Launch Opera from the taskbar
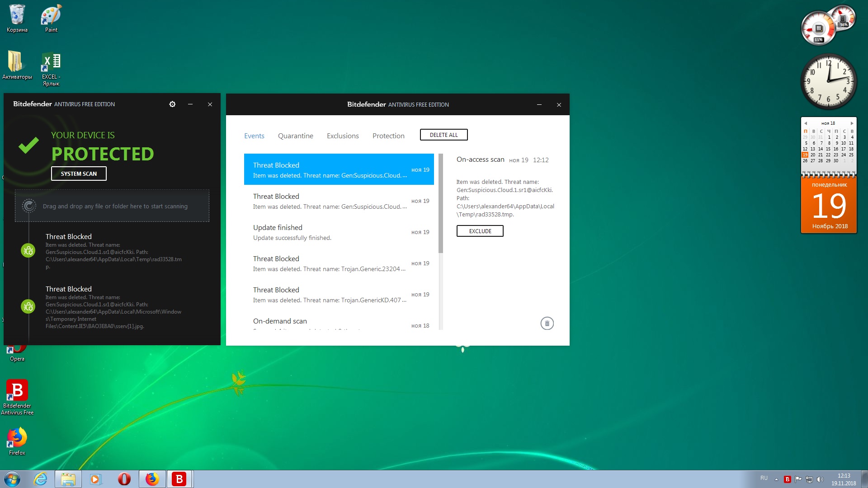The height and width of the screenshot is (488, 868). (124, 479)
